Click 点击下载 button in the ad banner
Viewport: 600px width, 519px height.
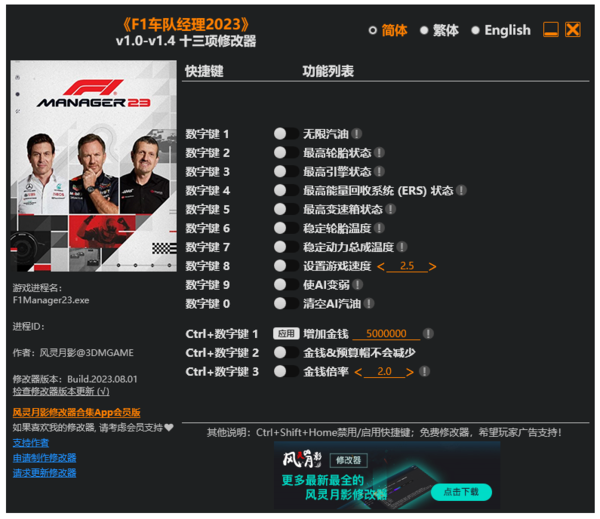[x=461, y=492]
